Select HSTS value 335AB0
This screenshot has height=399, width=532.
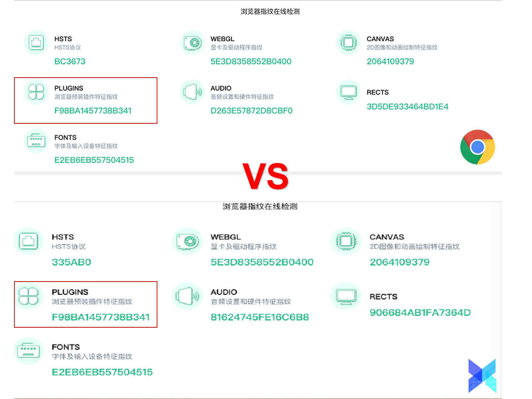point(71,262)
